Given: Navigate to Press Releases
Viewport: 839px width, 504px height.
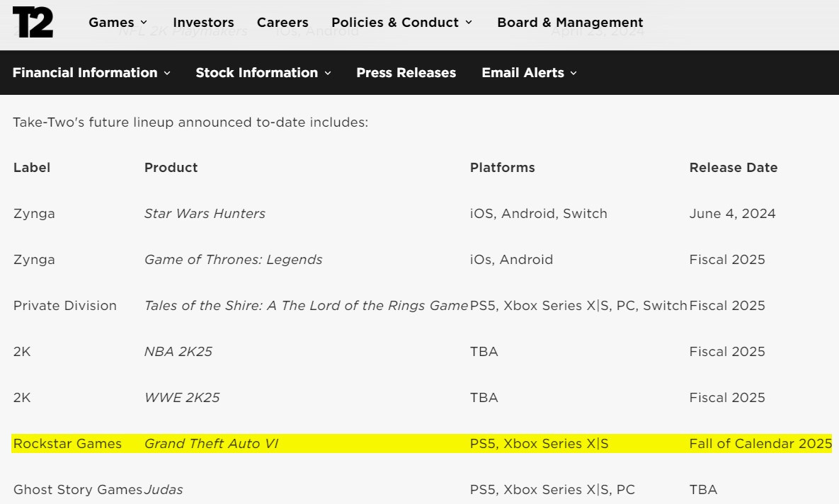Looking at the screenshot, I should pos(406,73).
